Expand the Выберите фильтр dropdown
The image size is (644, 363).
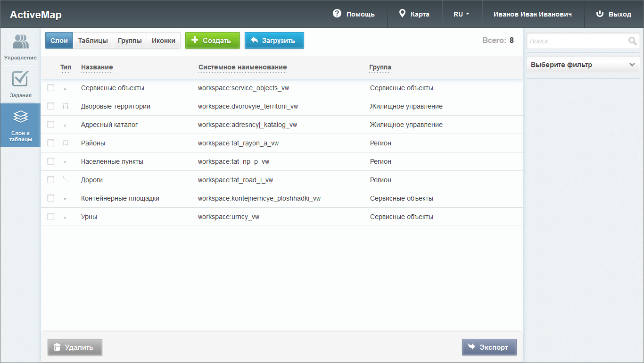pos(583,65)
